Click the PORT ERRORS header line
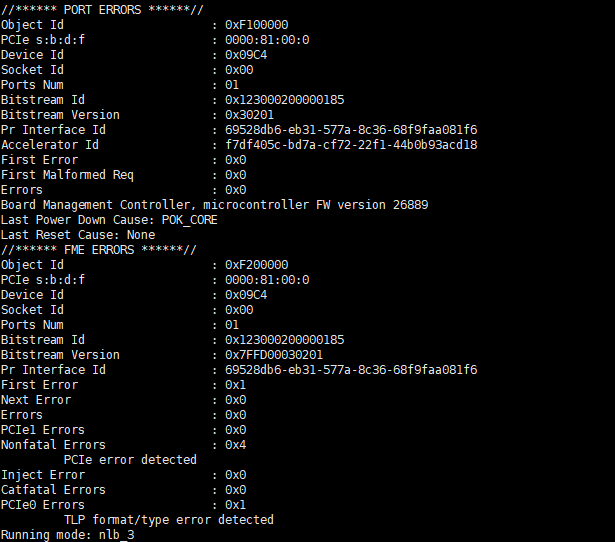615x542 pixels. click(99, 9)
